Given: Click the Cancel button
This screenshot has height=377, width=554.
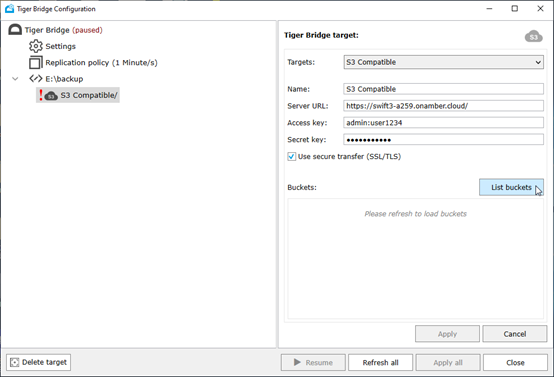Looking at the screenshot, I should pos(515,334).
